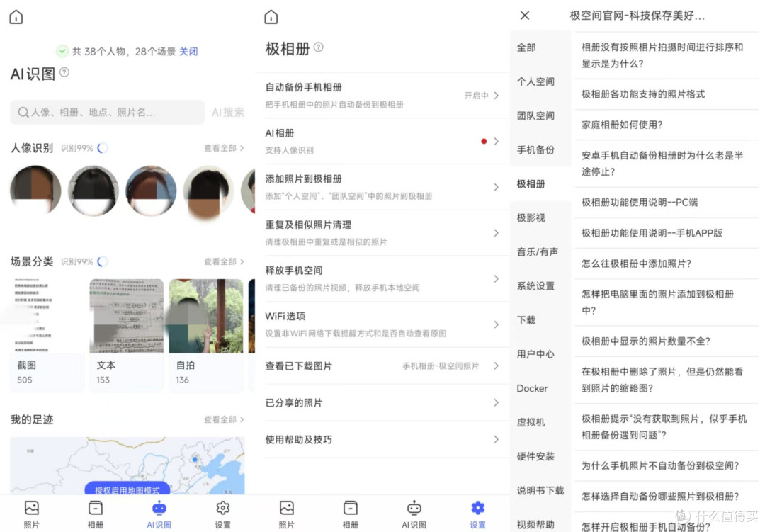765x532 pixels.
Task: Open 文本 scene category card
Action: click(126, 334)
